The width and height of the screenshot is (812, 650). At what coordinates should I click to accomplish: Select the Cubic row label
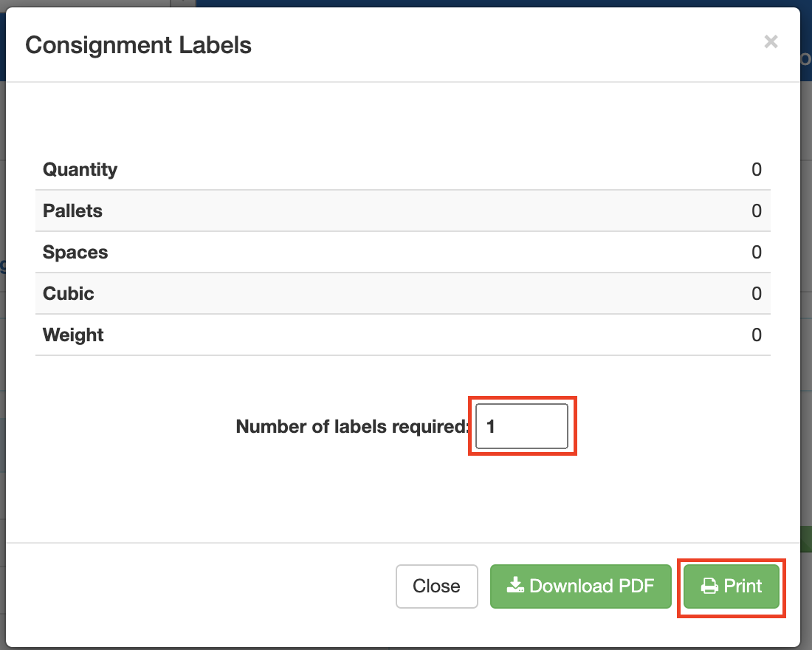pos(69,293)
